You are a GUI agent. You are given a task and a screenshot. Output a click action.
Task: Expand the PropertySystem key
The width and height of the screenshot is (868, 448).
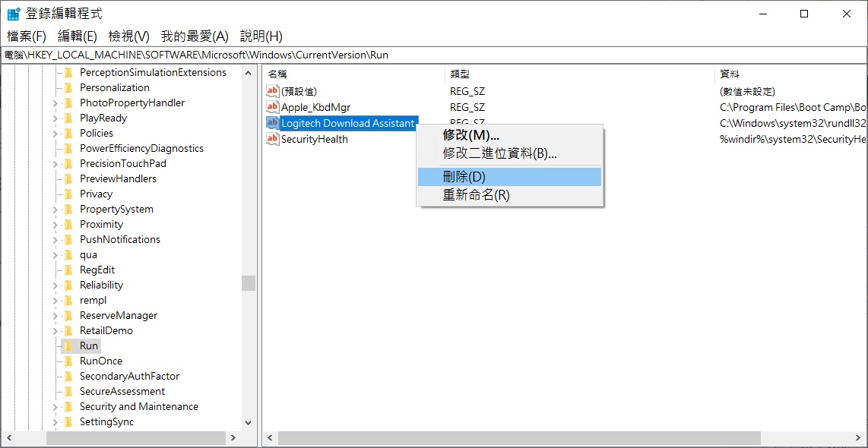tap(55, 209)
